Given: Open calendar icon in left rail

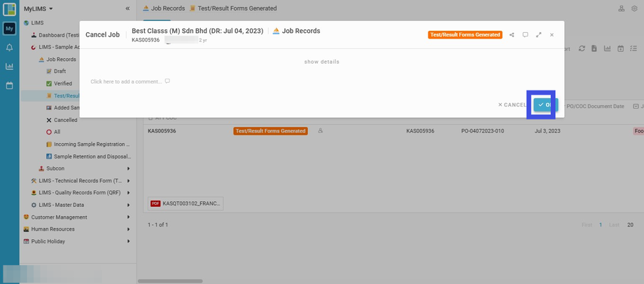Looking at the screenshot, I should click(x=9, y=86).
